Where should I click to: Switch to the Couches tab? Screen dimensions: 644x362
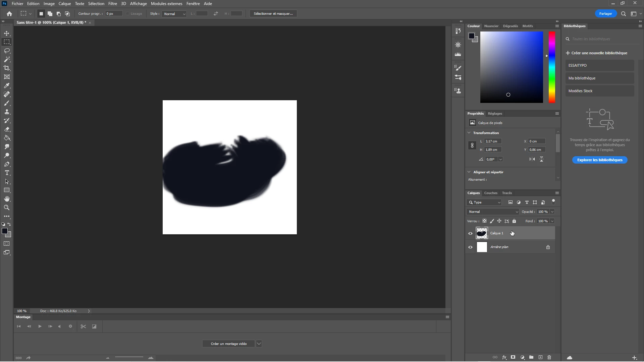click(490, 193)
